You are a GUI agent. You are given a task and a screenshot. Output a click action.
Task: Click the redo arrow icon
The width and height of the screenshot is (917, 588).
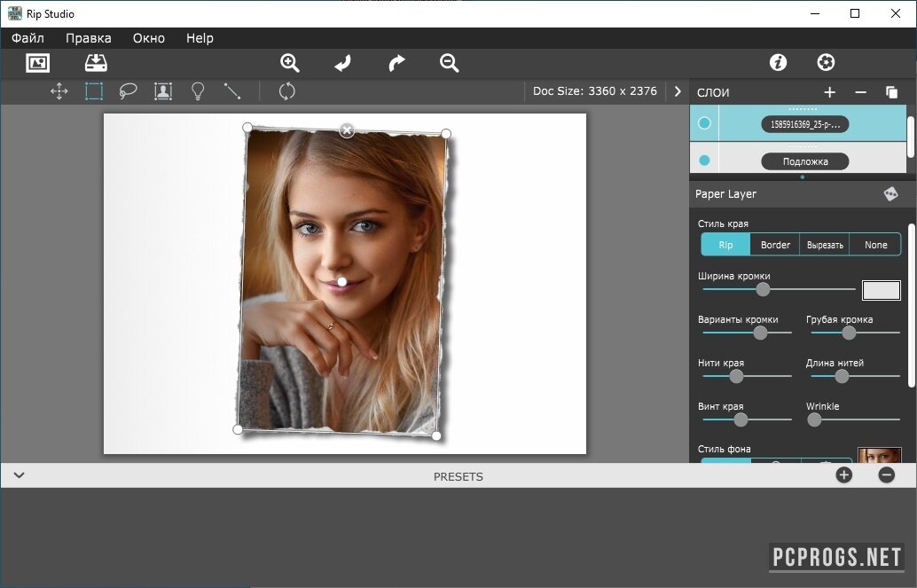pos(396,63)
